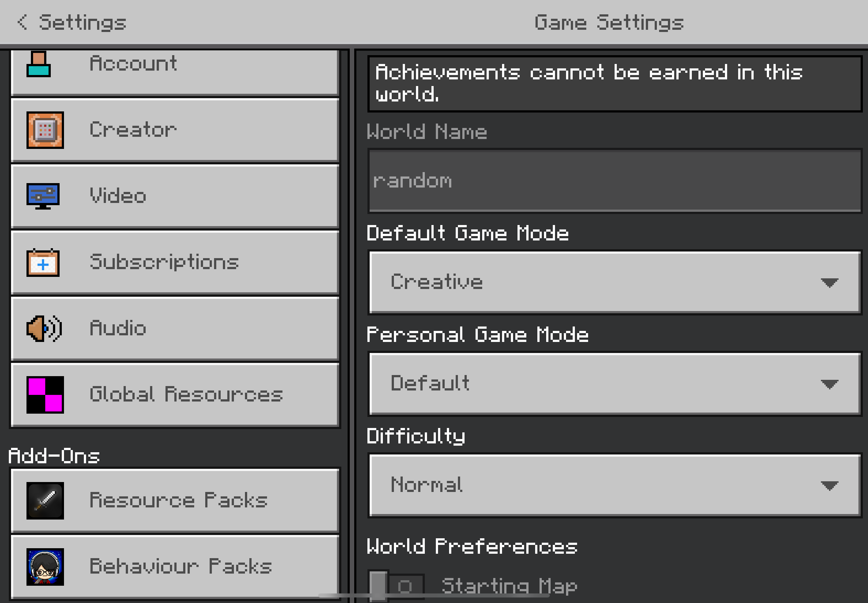
Task: Click the Creator command block icon
Action: click(x=45, y=130)
